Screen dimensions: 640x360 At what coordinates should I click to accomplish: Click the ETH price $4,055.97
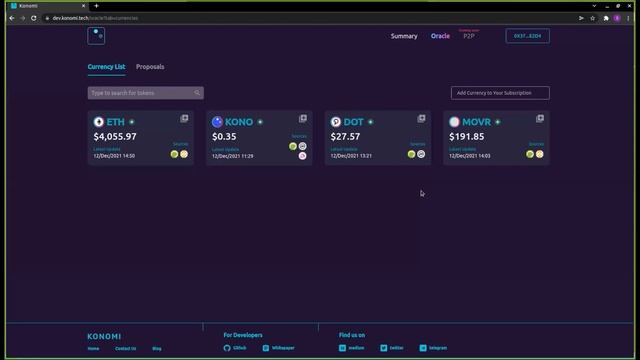coord(115,136)
